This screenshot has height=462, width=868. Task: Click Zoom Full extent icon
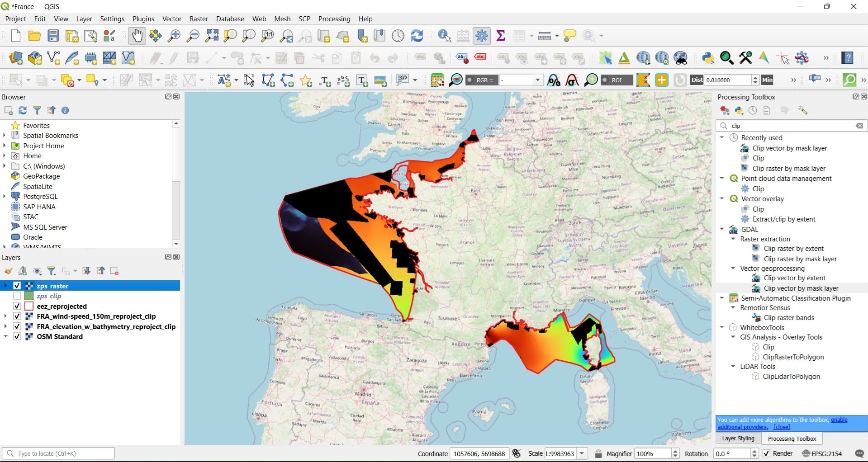212,36
